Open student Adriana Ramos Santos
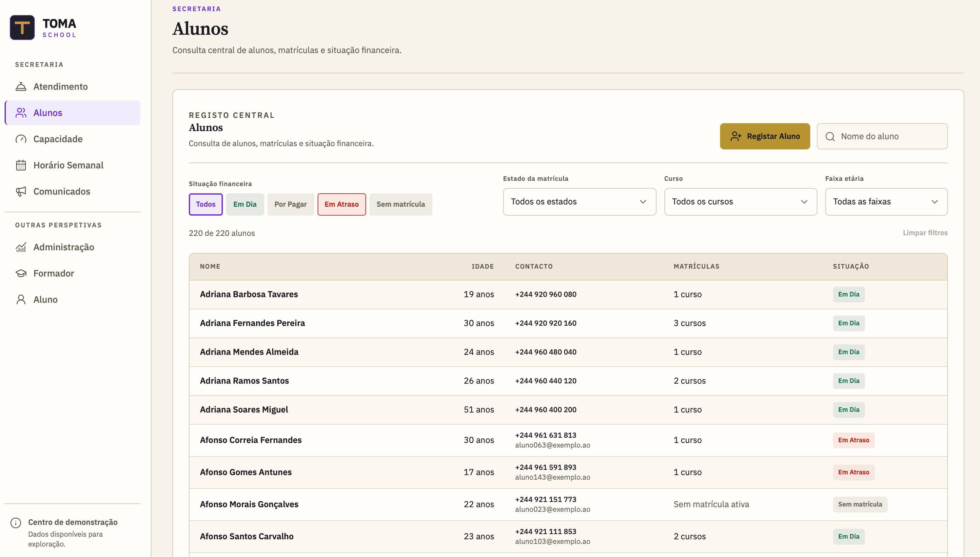980x557 pixels. pos(244,381)
